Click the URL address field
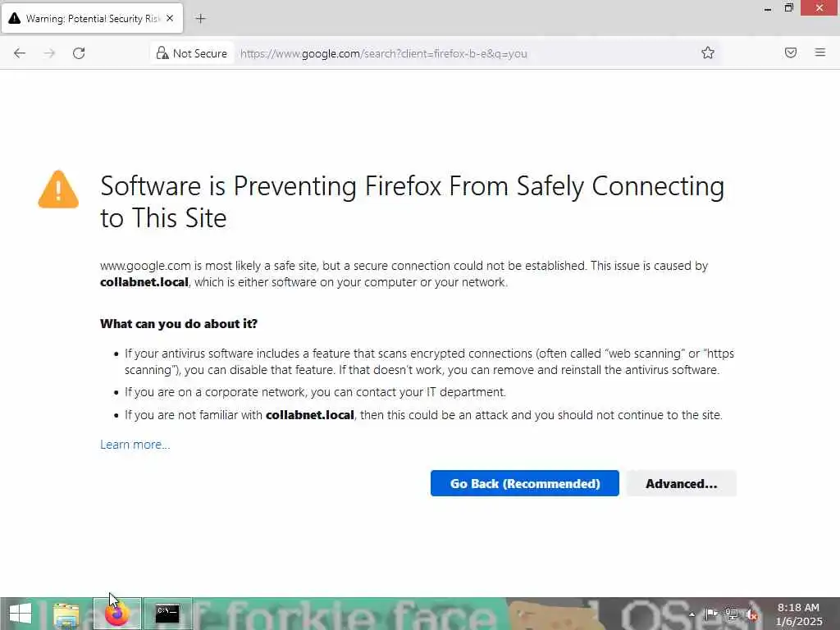The image size is (840, 630). [x=459, y=53]
